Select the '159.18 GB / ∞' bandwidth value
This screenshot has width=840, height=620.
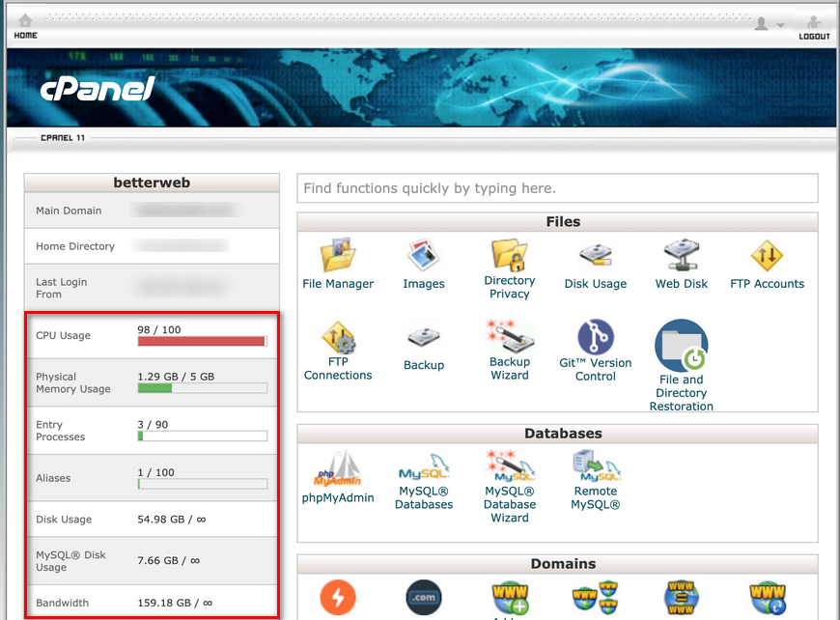point(175,603)
